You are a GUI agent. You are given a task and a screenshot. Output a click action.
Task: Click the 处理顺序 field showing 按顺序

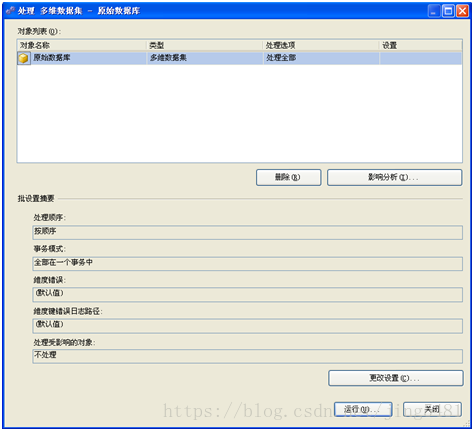(x=248, y=232)
